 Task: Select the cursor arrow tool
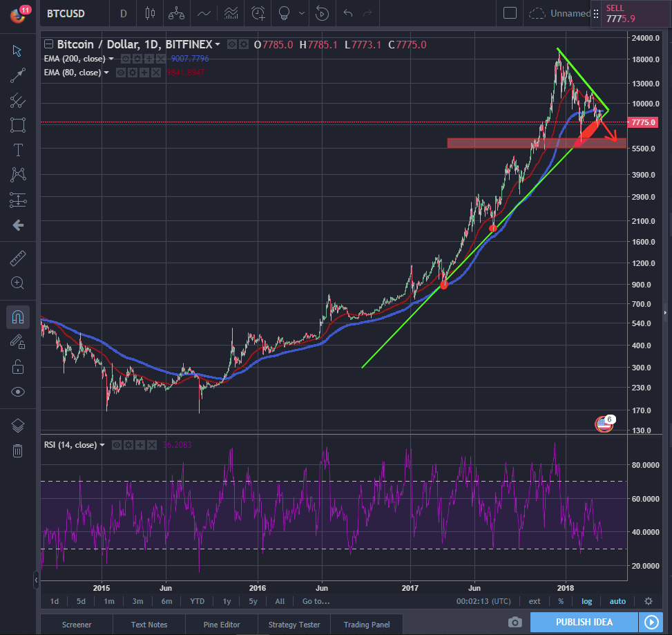click(17, 50)
